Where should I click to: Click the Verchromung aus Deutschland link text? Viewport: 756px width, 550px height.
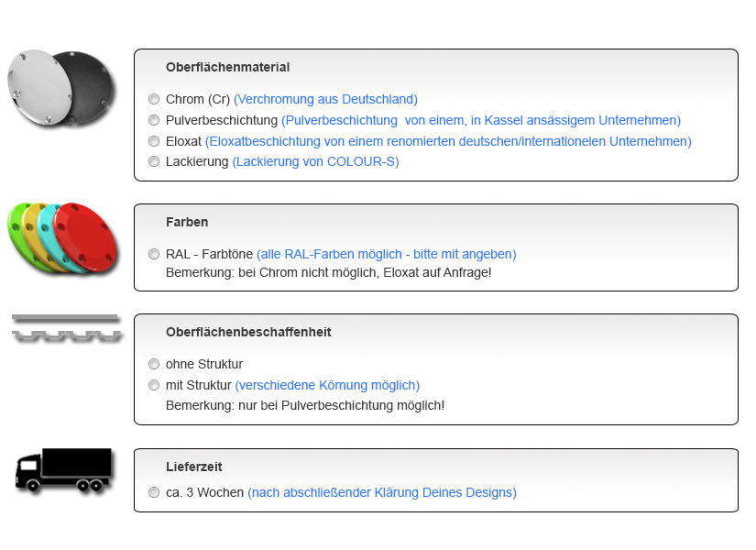[325, 99]
